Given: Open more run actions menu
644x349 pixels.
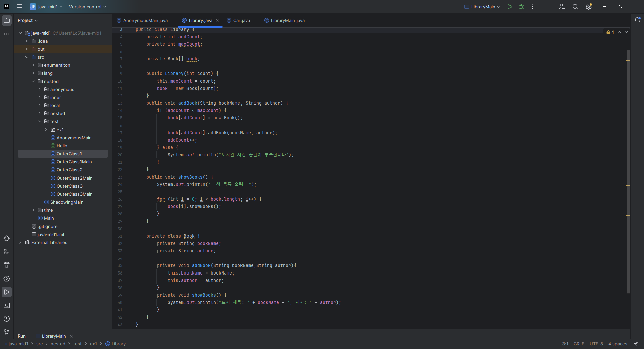Looking at the screenshot, I should click(533, 7).
